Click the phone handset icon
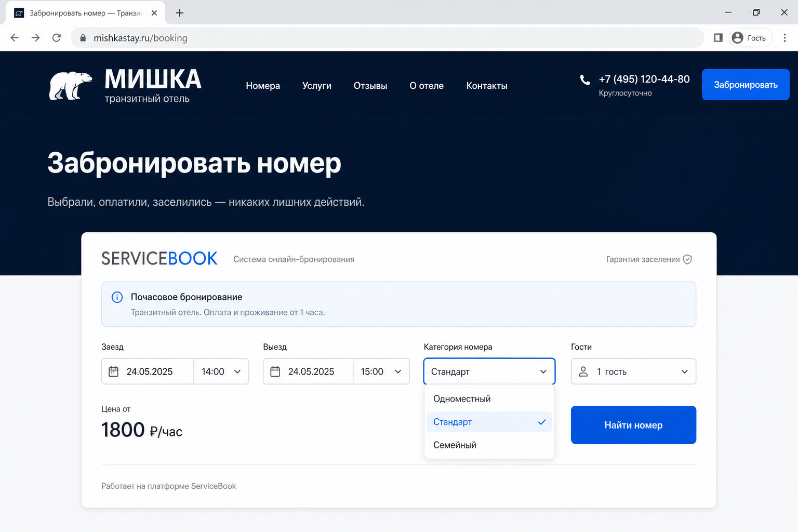Image resolution: width=798 pixels, height=532 pixels. click(x=585, y=79)
